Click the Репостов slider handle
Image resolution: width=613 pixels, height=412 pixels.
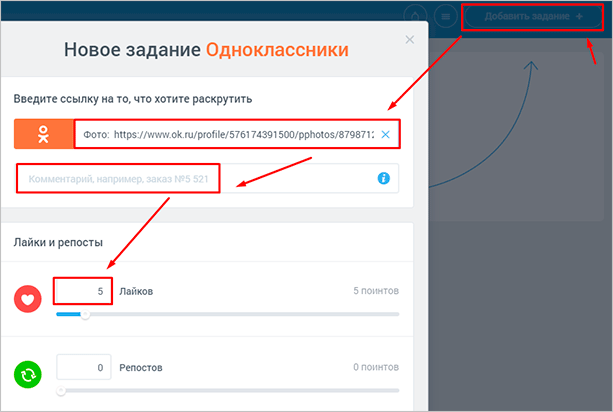click(61, 391)
